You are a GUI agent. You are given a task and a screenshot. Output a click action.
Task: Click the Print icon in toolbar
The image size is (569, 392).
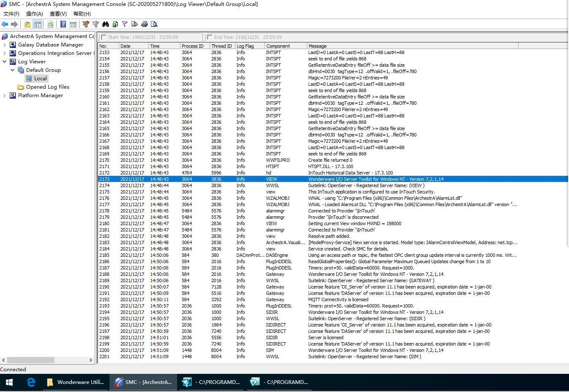tap(145, 24)
